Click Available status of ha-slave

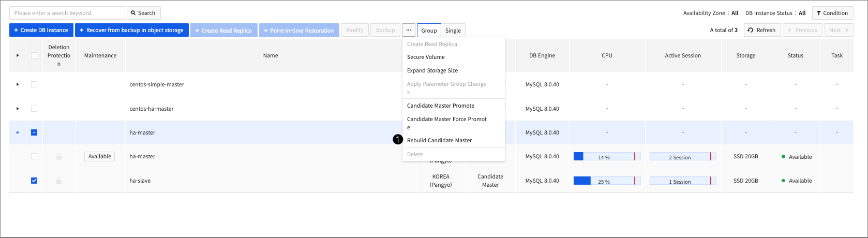tap(797, 181)
